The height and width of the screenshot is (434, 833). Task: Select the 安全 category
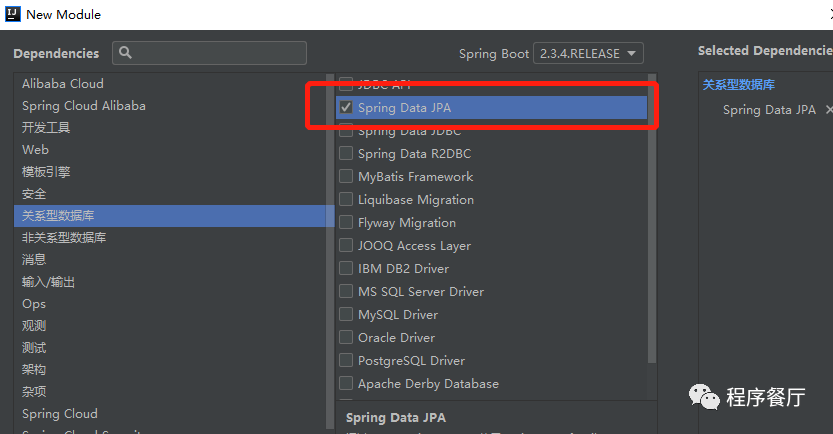click(34, 194)
